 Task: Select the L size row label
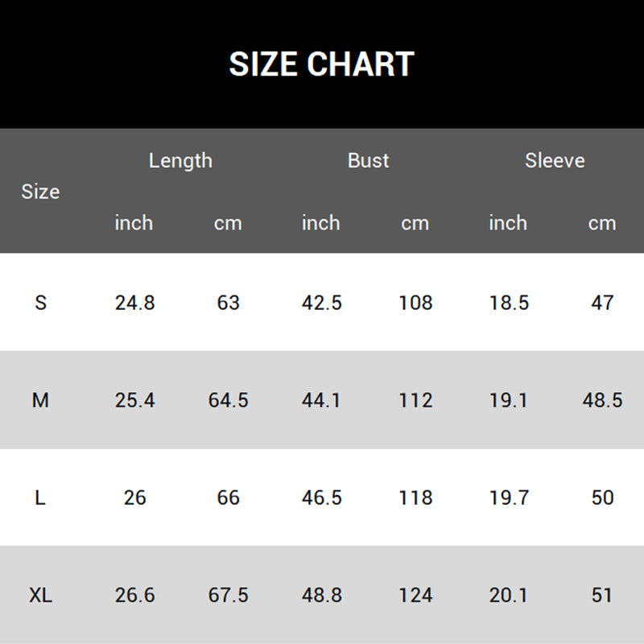[40, 497]
